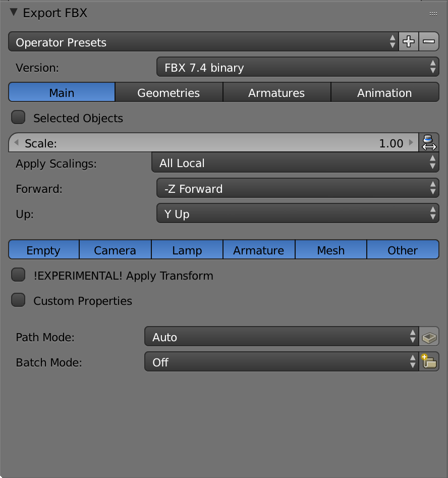Switch to the Animation tab

(x=384, y=92)
